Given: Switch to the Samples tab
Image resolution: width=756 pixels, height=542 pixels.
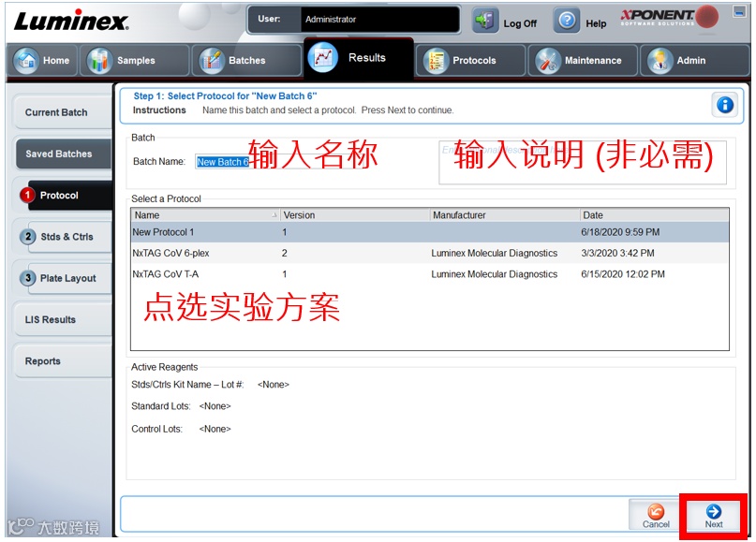Looking at the screenshot, I should (x=134, y=60).
